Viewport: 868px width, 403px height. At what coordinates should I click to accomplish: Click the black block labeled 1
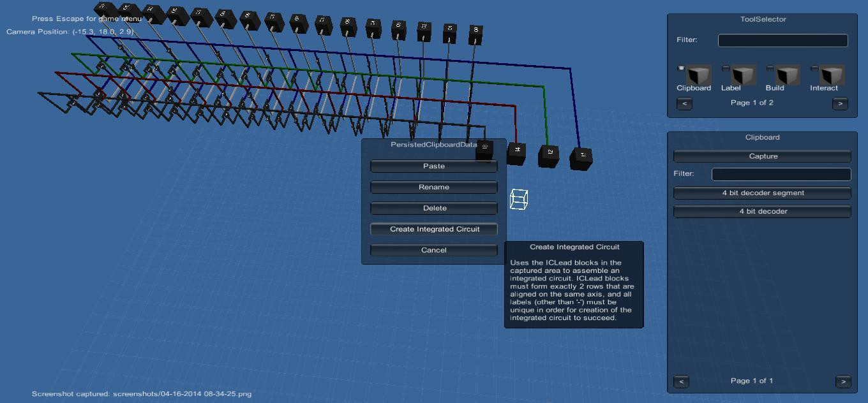581,158
